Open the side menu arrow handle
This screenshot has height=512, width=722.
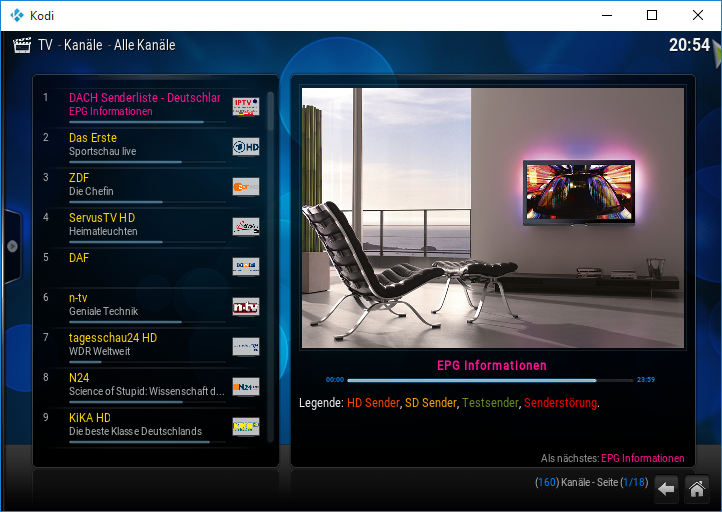(x=12, y=246)
